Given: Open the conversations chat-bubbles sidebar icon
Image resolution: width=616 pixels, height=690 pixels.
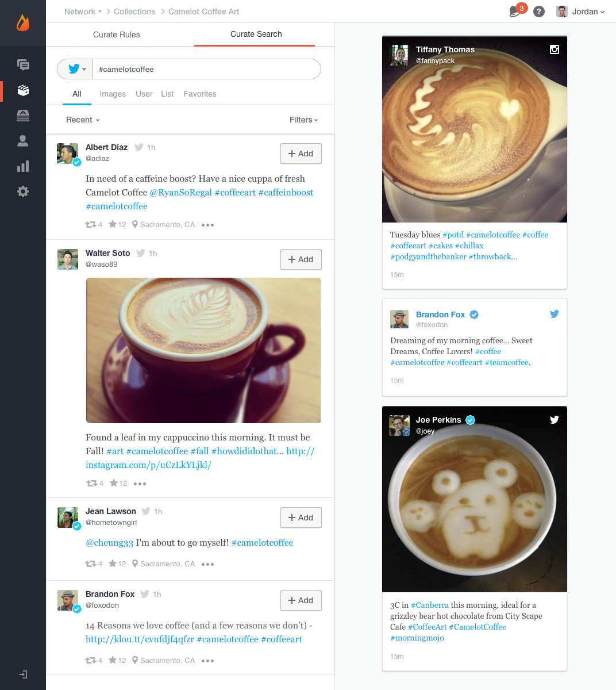Looking at the screenshot, I should (23, 65).
